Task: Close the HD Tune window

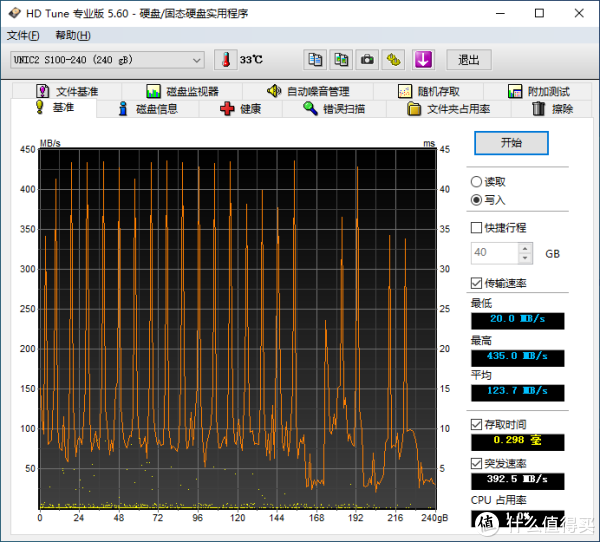Action: [579, 13]
